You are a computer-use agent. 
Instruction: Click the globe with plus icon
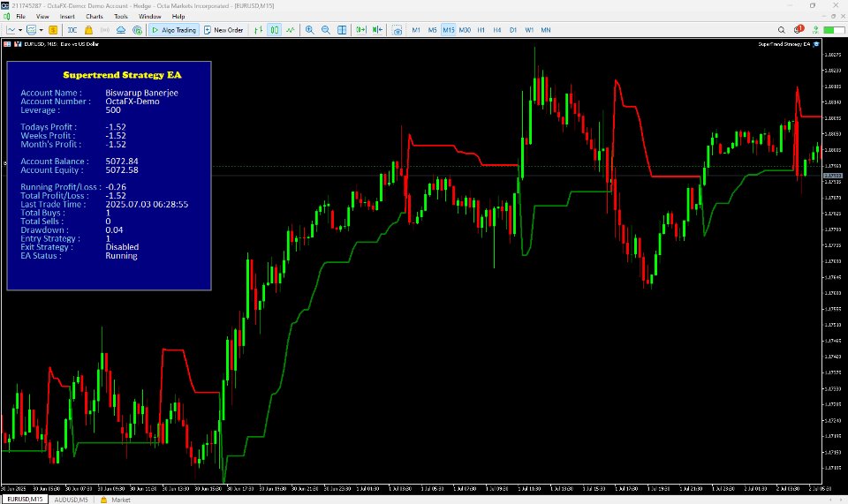click(x=137, y=30)
